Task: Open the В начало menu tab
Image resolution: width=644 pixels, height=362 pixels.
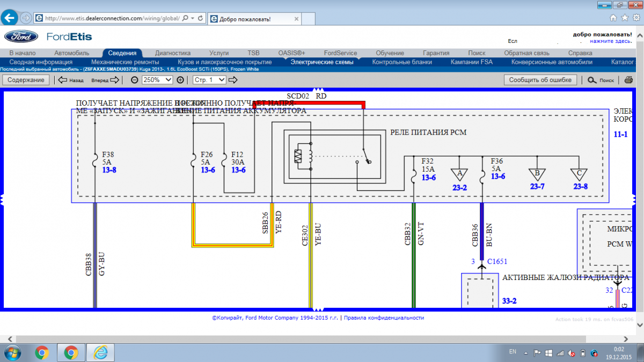Action: tap(22, 53)
